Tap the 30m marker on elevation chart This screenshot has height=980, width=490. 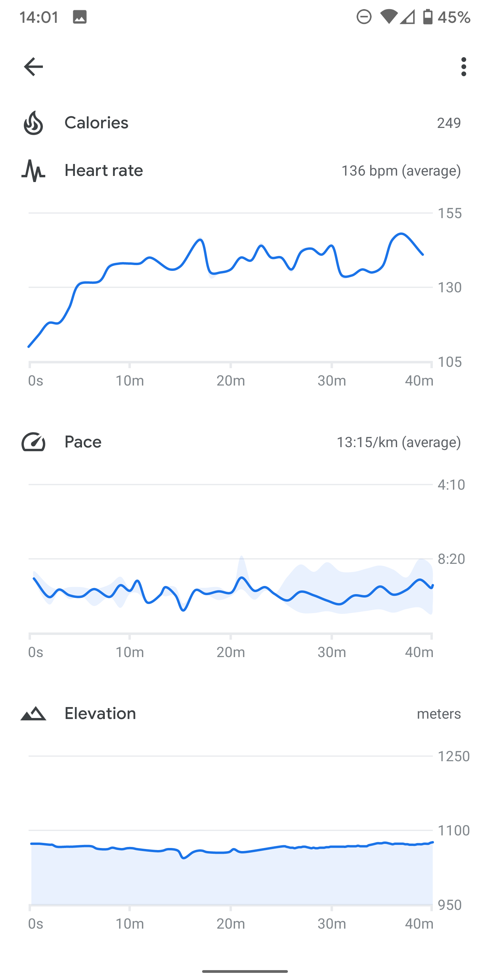(x=332, y=924)
